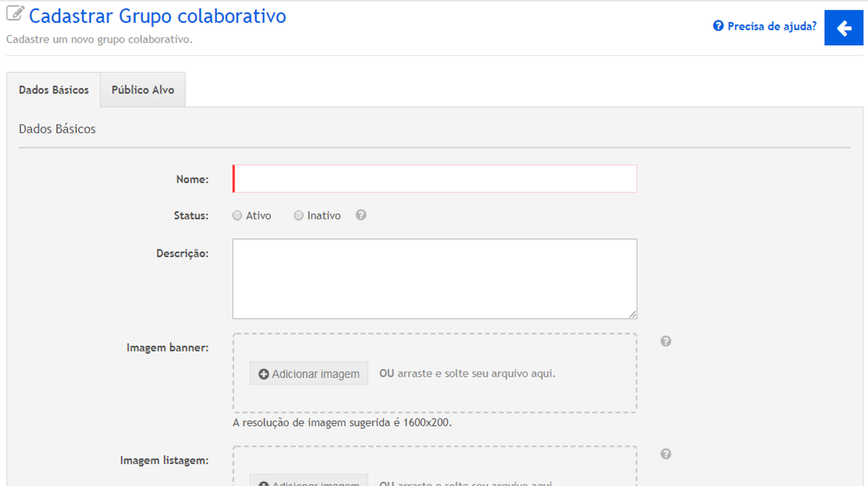The image size is (868, 486).
Task: Select the 'Inativo' status radio button
Action: tap(299, 216)
